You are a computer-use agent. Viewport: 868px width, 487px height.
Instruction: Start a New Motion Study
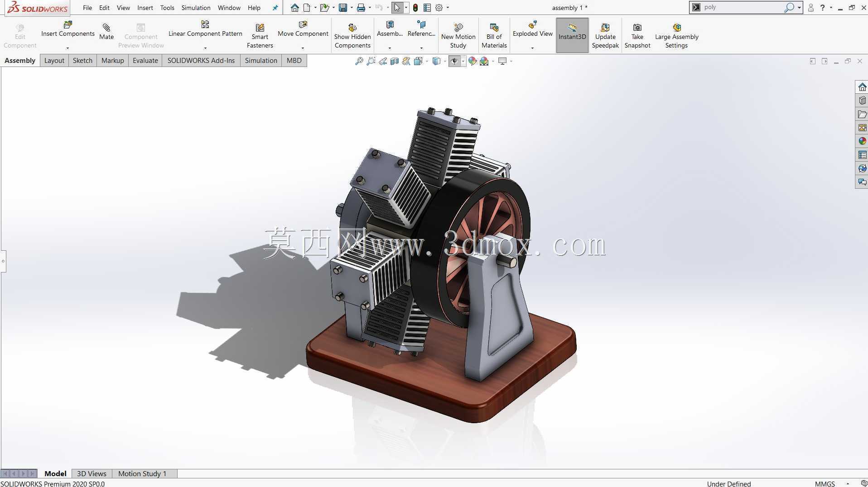click(458, 36)
